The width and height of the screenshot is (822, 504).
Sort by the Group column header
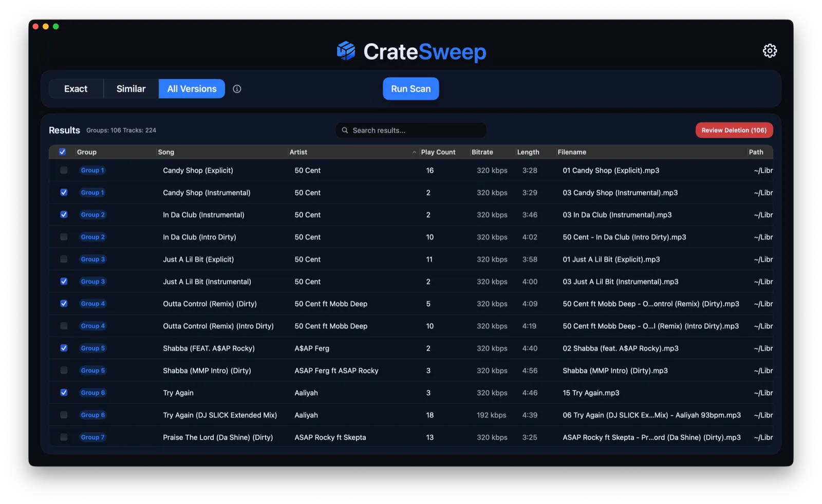(86, 152)
